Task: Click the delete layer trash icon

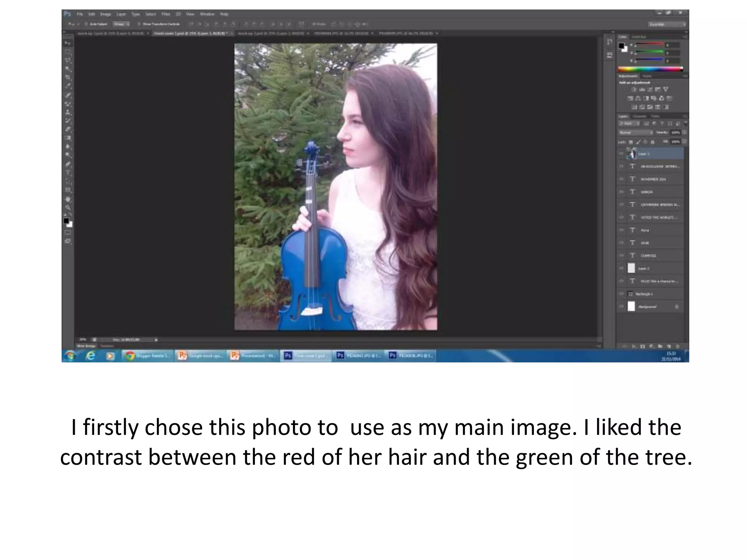Action: pos(678,346)
